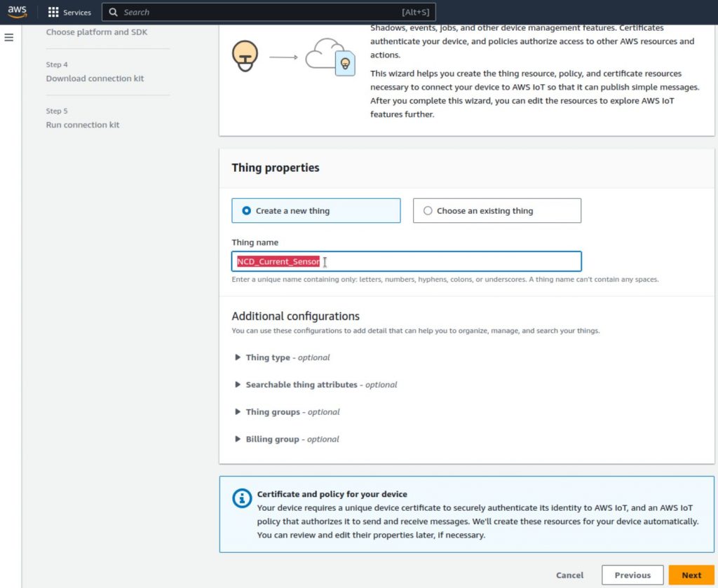718x588 pixels.
Task: Expand the Billing group optional section
Action: (x=238, y=439)
